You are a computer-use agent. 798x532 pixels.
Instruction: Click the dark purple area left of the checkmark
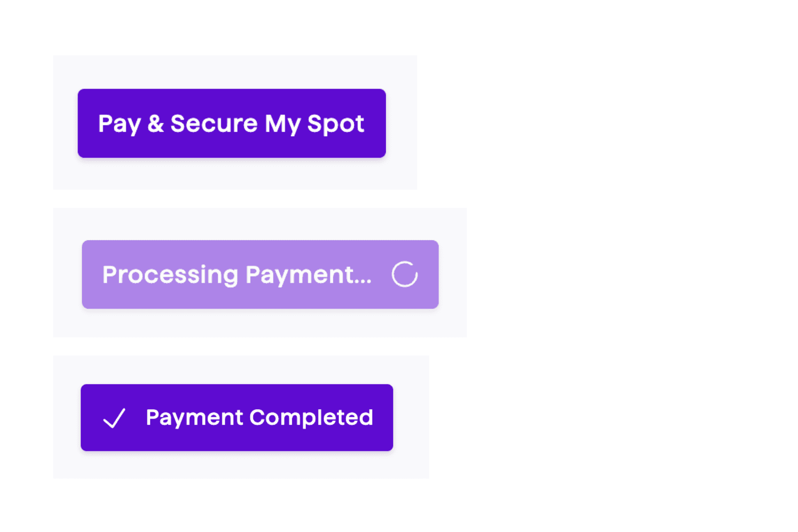pyautogui.click(x=91, y=418)
